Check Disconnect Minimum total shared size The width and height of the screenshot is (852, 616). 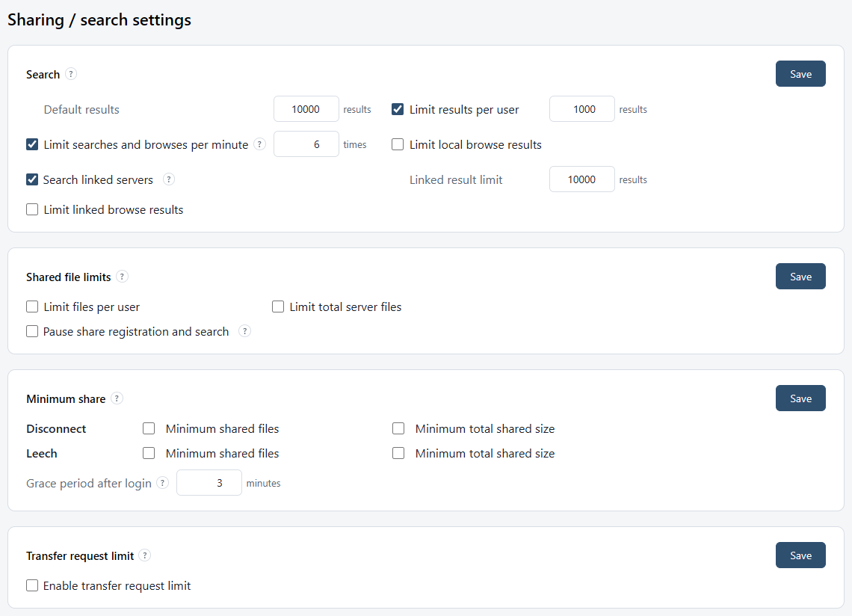pos(398,428)
